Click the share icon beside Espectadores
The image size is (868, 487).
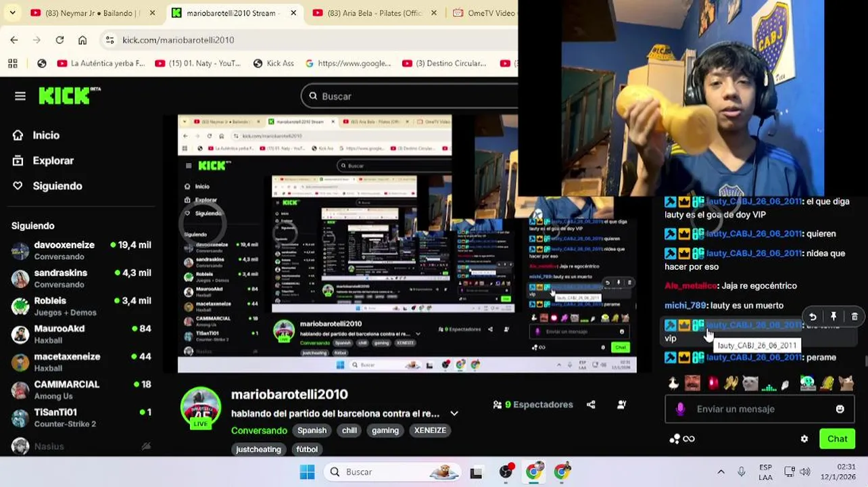pyautogui.click(x=591, y=404)
